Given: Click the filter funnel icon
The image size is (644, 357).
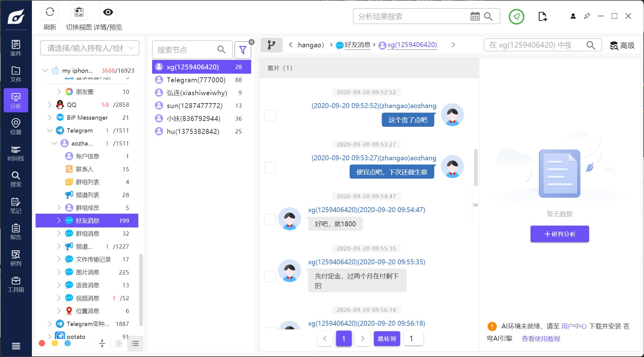Looking at the screenshot, I should [243, 50].
